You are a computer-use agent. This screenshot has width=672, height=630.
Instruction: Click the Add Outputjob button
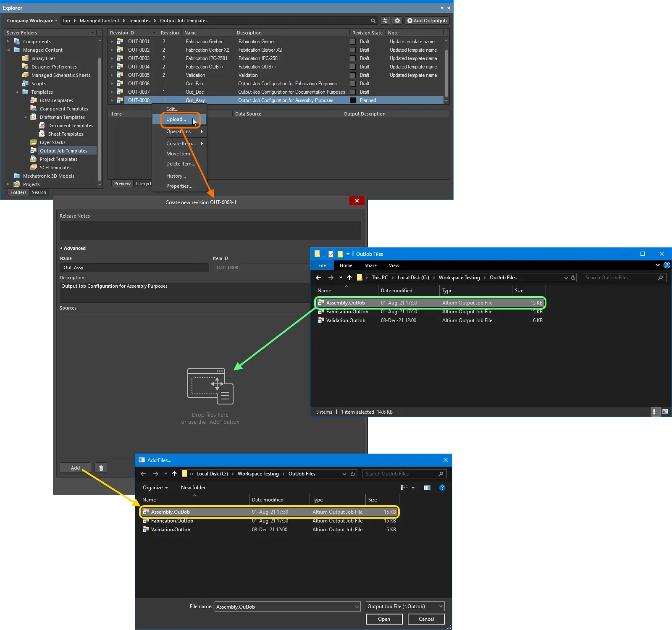click(427, 21)
